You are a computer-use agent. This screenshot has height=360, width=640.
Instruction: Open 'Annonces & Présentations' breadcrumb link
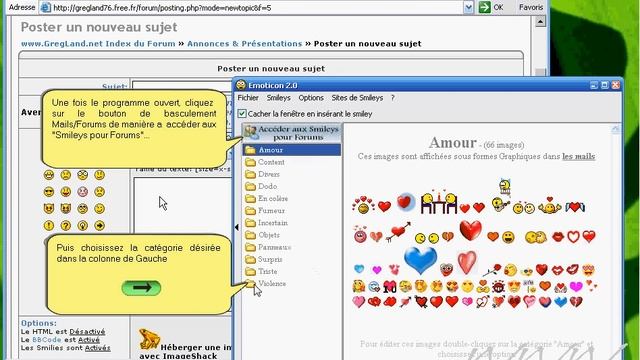tap(244, 44)
